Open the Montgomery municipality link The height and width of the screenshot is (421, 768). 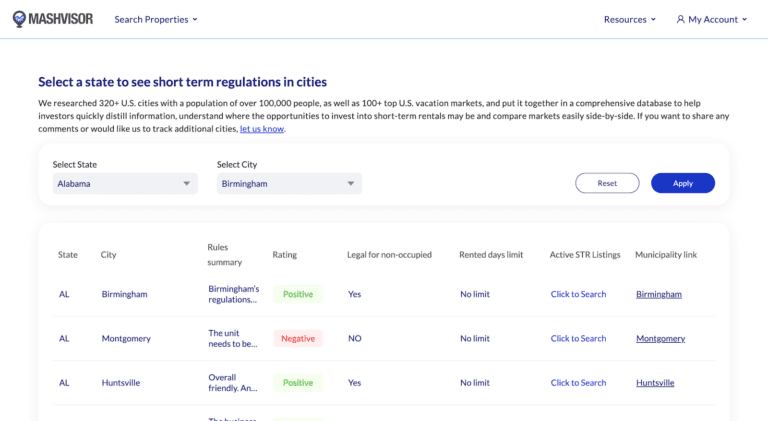coord(660,338)
